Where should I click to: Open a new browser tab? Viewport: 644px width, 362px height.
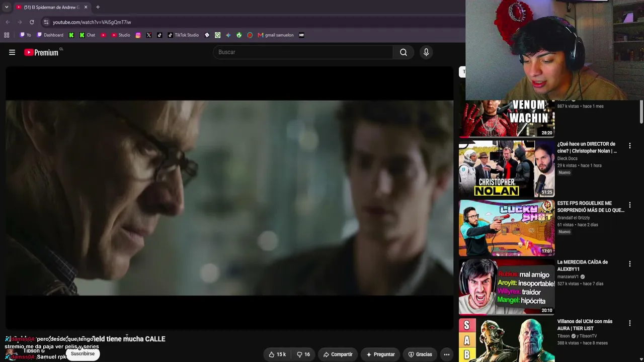click(x=98, y=7)
